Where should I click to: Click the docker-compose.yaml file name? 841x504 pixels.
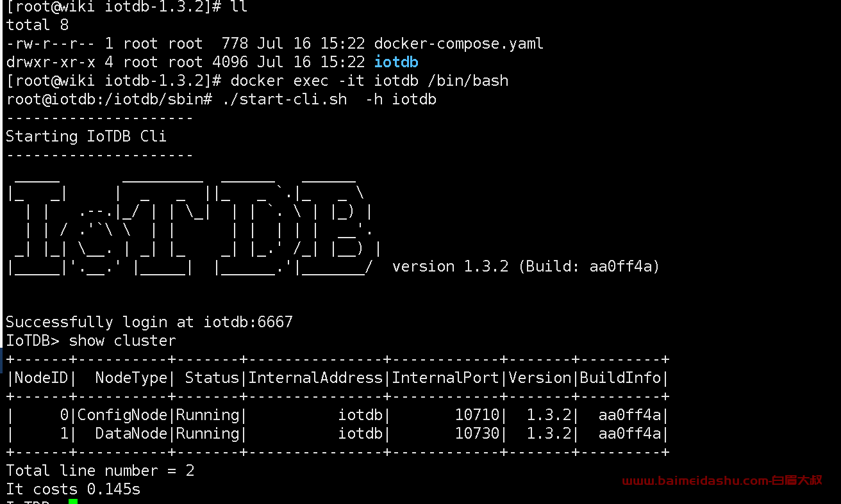(x=459, y=44)
